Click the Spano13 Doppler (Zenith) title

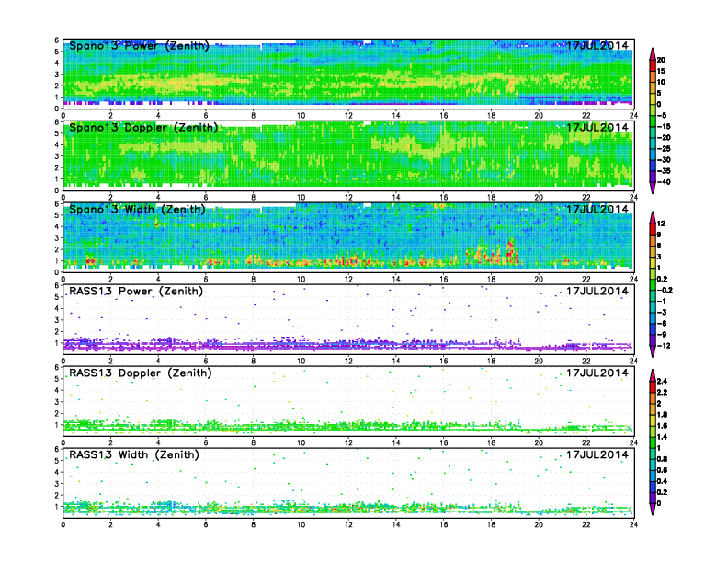[143, 127]
